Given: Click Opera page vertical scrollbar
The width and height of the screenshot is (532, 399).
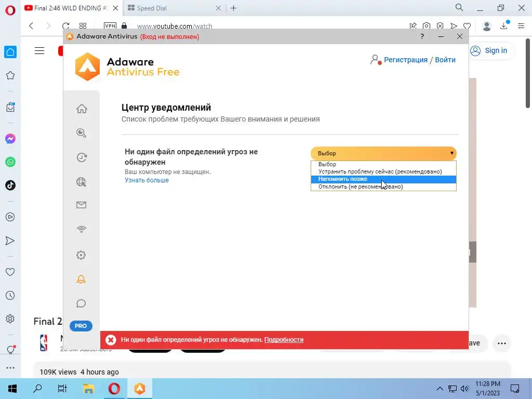Looking at the screenshot, I should coord(528,73).
